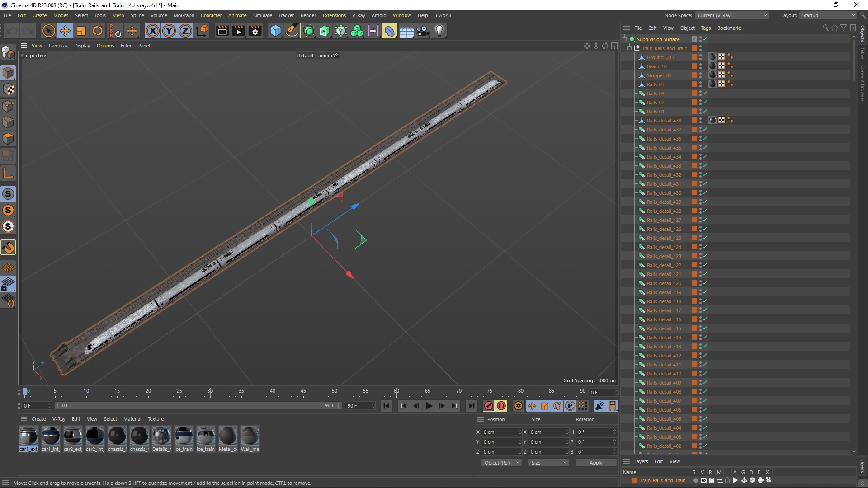The width and height of the screenshot is (868, 488).
Task: Open the Spline Pen tool
Action: [292, 31]
